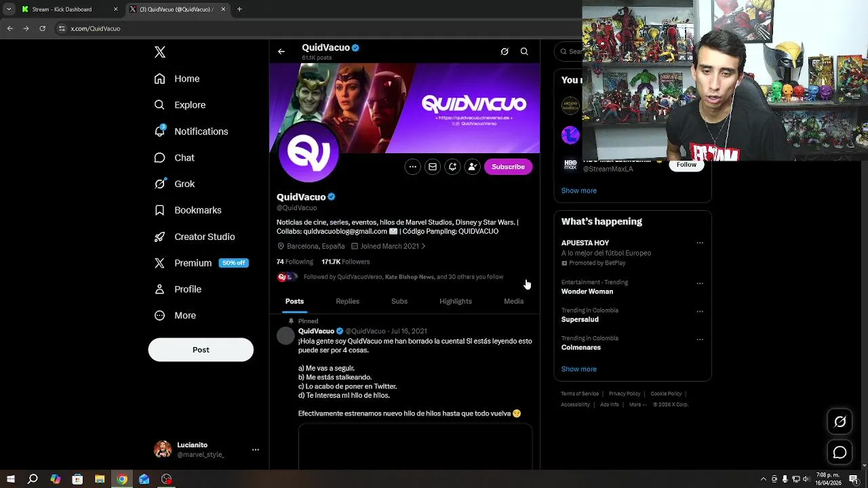This screenshot has height=488, width=868.
Task: Click the pinned post author avatar
Action: [x=285, y=335]
